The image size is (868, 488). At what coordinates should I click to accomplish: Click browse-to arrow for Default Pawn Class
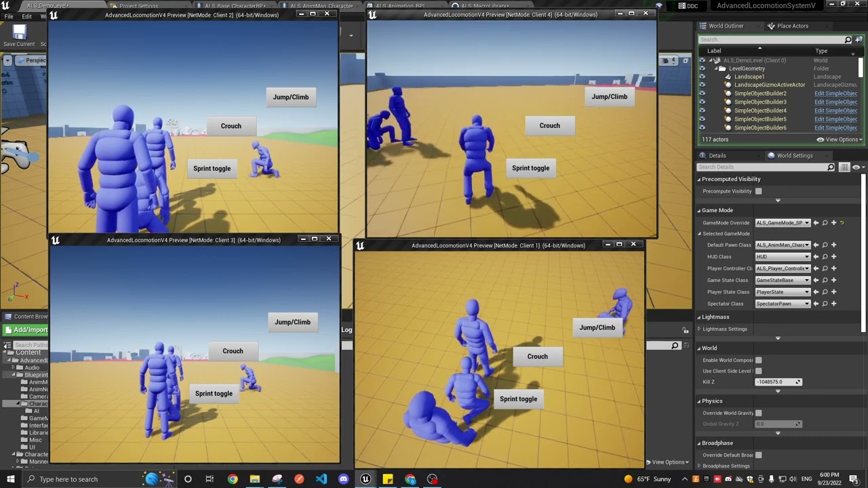point(816,245)
